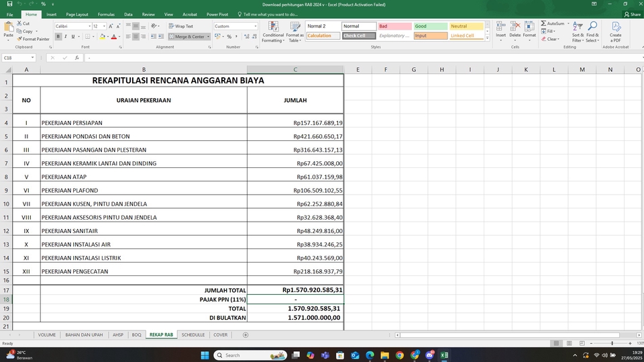
Task: Click Decrease Font Size icon
Action: coord(118,26)
